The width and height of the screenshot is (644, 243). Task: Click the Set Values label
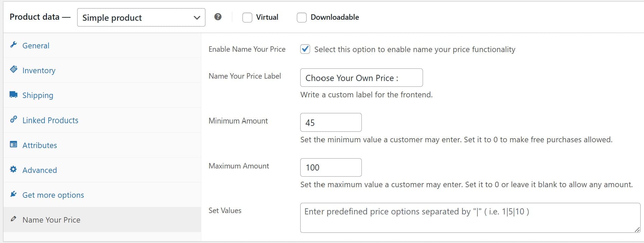click(x=225, y=210)
